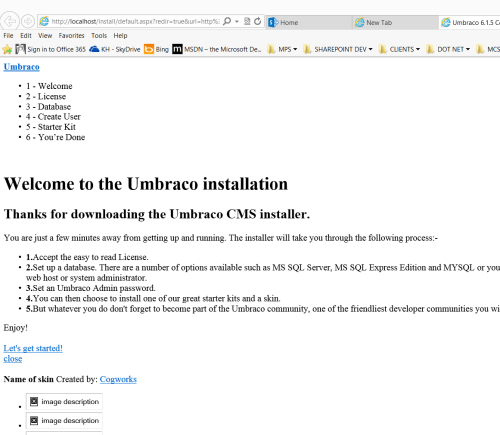
Task: Open the Tools menu
Action: 99,35
